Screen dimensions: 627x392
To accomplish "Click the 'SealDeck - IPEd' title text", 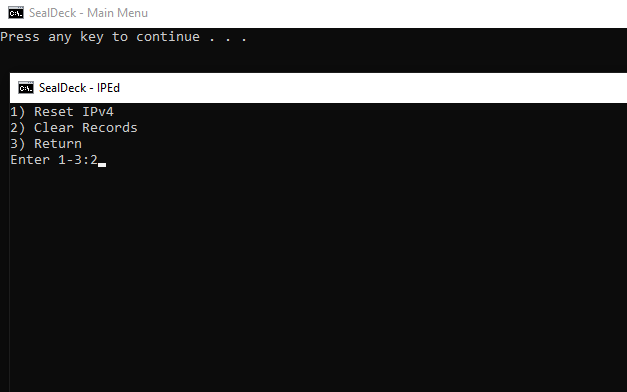I will (x=79, y=88).
